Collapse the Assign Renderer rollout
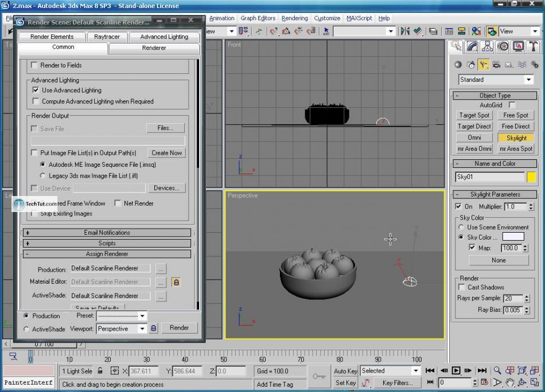The height and width of the screenshot is (392, 545). click(107, 254)
